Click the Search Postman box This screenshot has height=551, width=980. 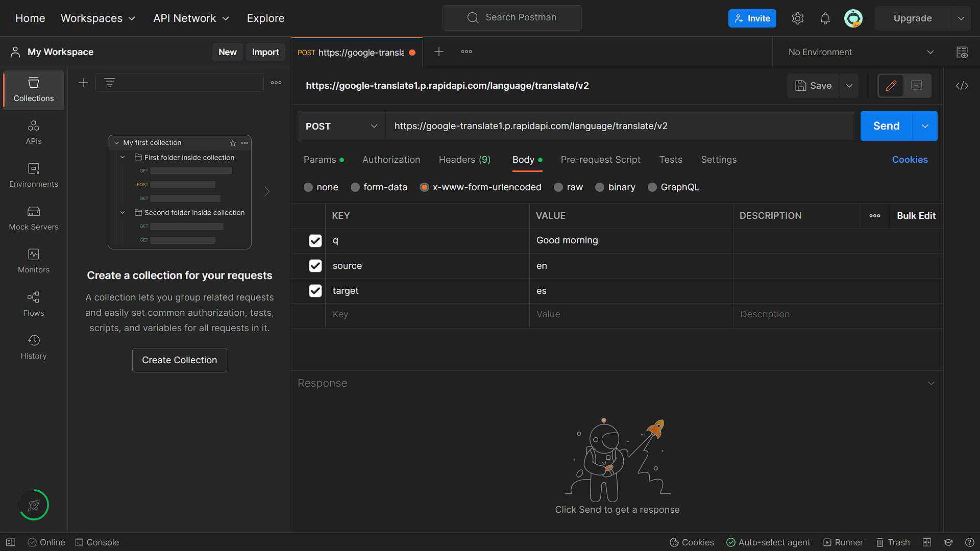[512, 18]
